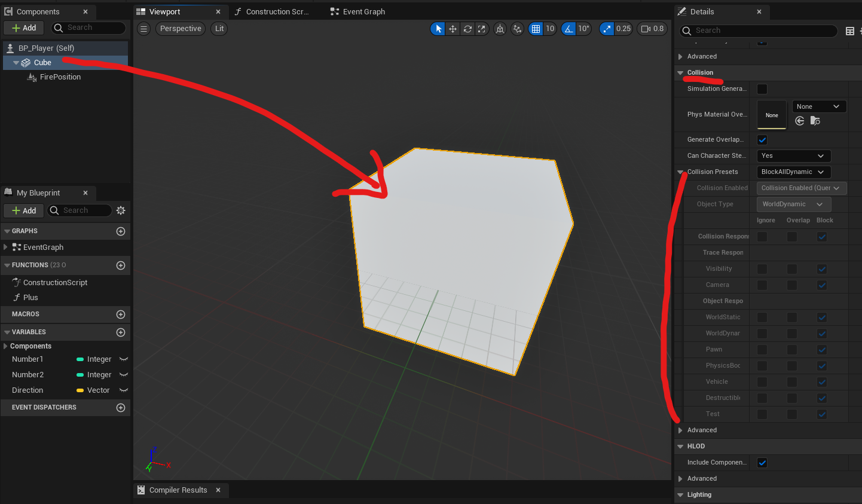The width and height of the screenshot is (862, 504).
Task: Close the Compiler Results tab
Action: [x=218, y=490]
